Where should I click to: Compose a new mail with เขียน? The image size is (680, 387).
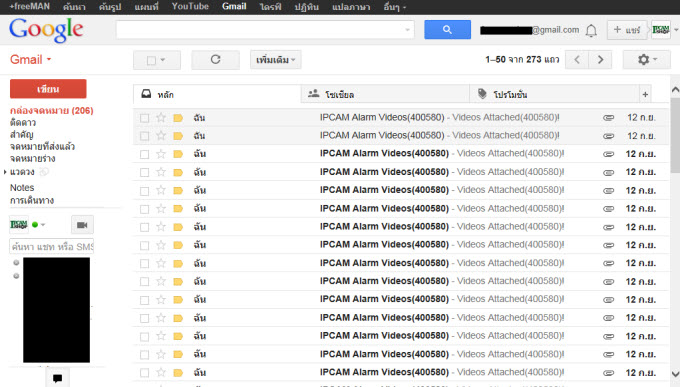pyautogui.click(x=48, y=89)
